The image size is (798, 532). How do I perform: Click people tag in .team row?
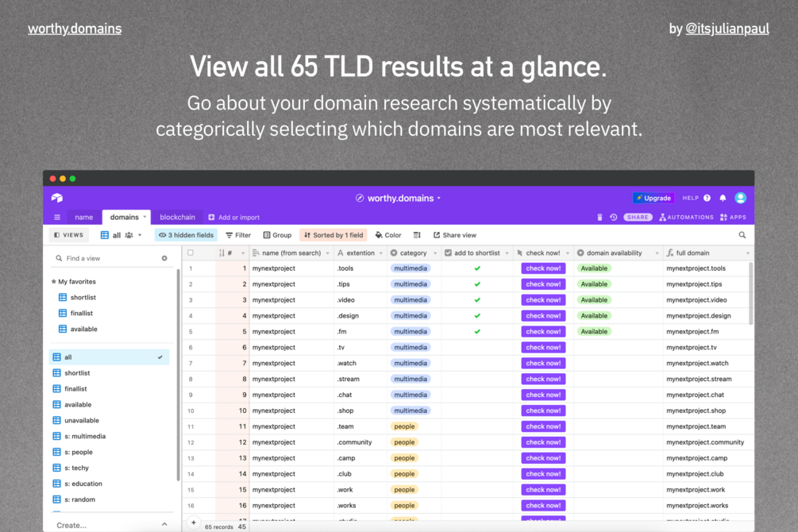click(x=404, y=426)
